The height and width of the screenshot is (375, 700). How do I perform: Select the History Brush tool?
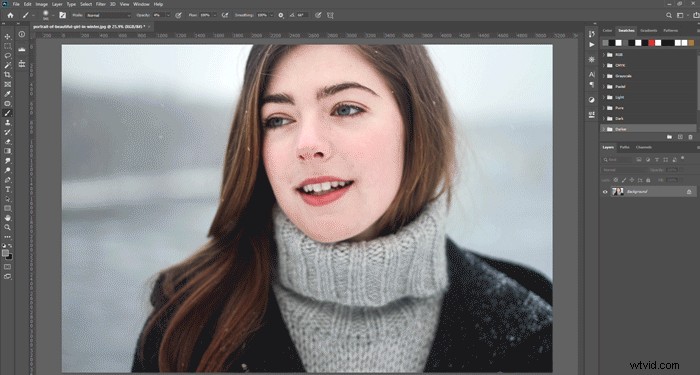[x=8, y=132]
